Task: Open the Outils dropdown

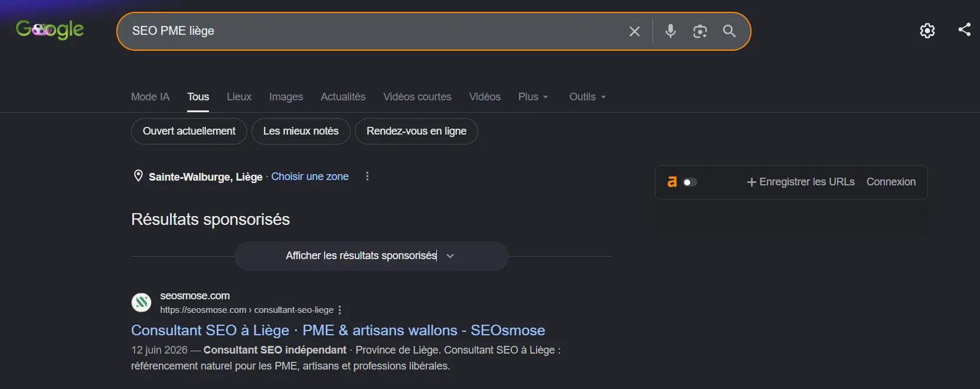Action: pos(587,97)
